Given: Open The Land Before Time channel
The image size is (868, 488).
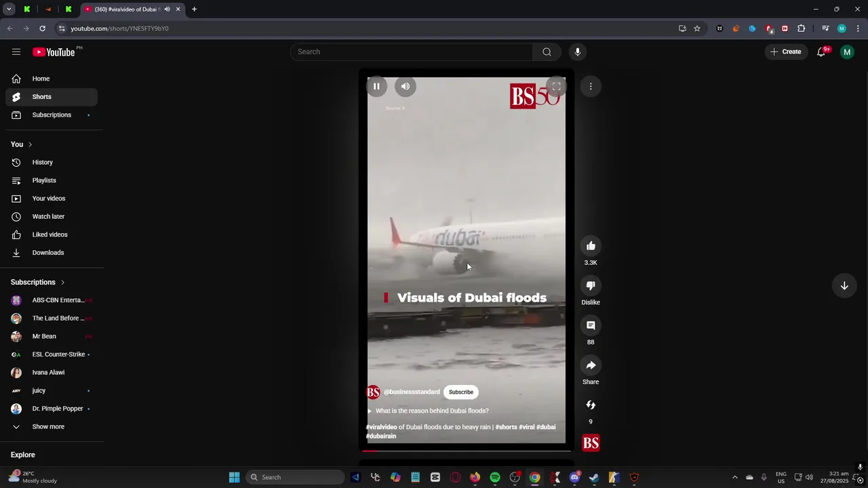Looking at the screenshot, I should pos(52,318).
